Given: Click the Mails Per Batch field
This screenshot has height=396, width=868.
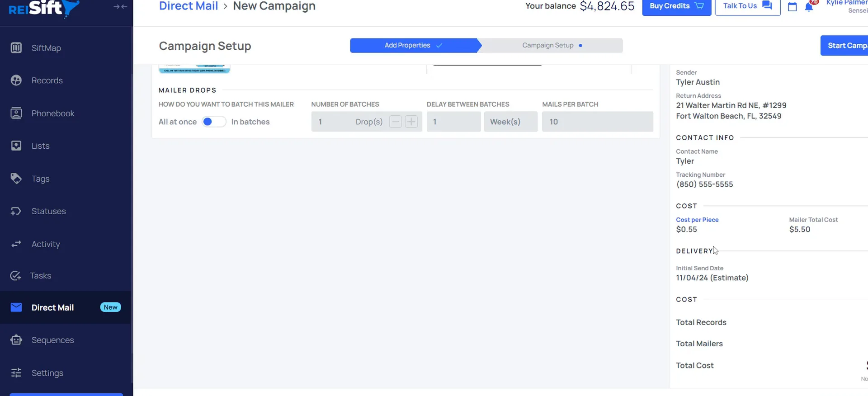Looking at the screenshot, I should [x=597, y=122].
